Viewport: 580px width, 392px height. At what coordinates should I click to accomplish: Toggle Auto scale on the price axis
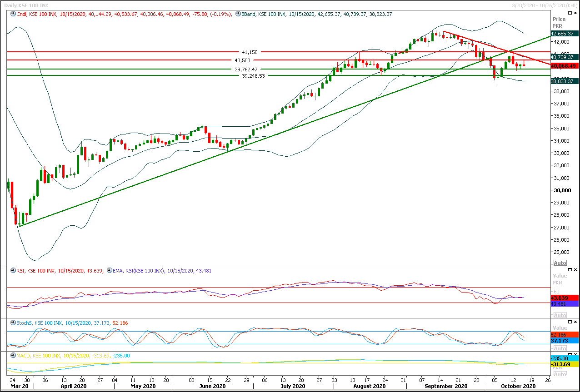[560, 263]
